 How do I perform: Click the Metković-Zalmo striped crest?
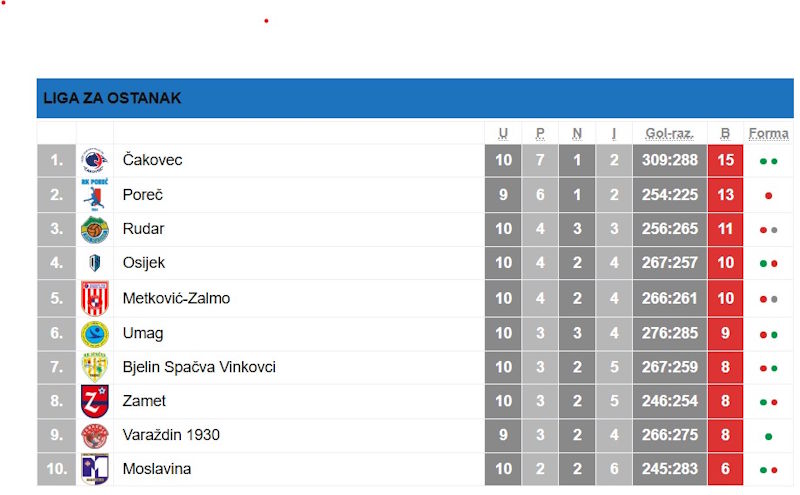click(x=94, y=299)
